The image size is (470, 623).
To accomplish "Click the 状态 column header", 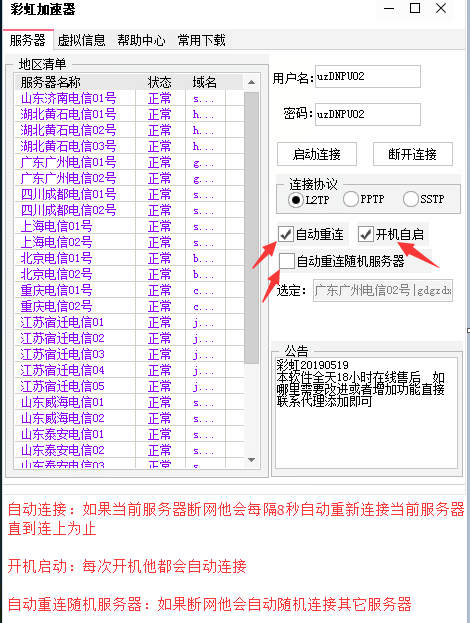I will point(160,82).
